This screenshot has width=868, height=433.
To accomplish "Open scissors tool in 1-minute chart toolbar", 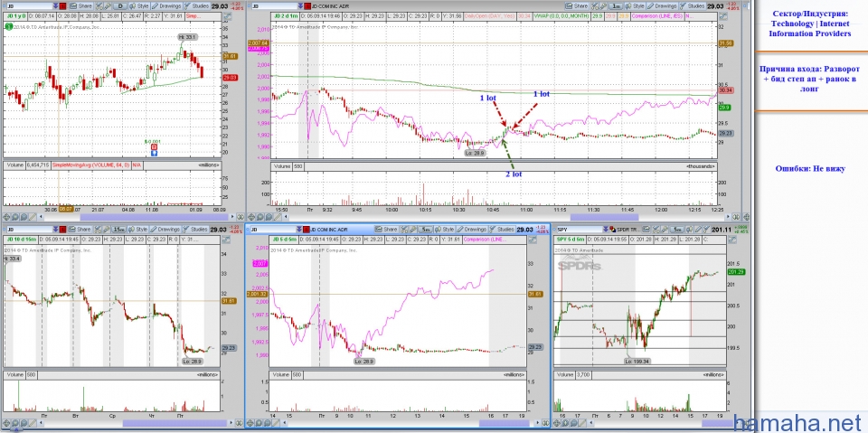I will pos(595,5).
